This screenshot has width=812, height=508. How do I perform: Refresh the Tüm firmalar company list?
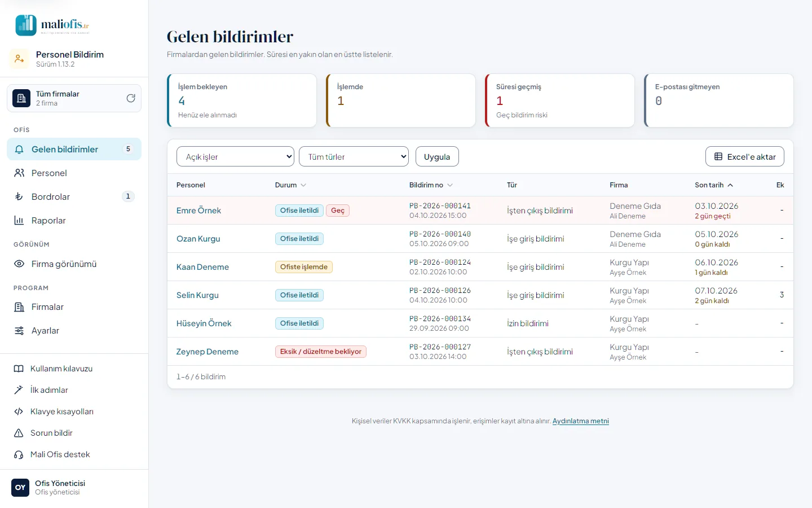[131, 98]
